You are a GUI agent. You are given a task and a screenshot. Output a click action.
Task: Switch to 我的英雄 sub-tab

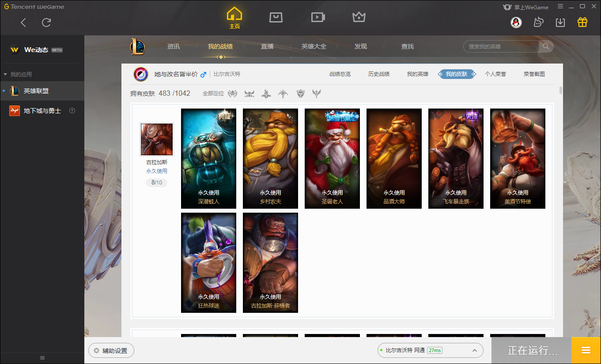pos(418,74)
